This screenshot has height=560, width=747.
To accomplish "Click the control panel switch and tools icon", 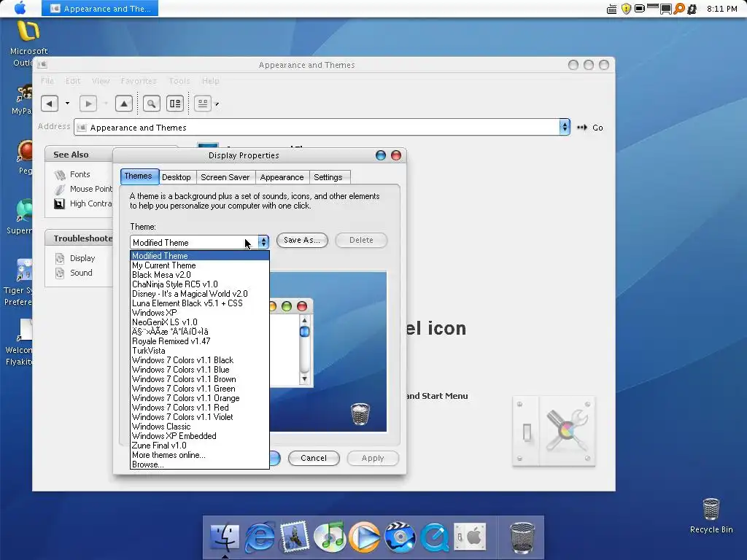I will [x=554, y=431].
